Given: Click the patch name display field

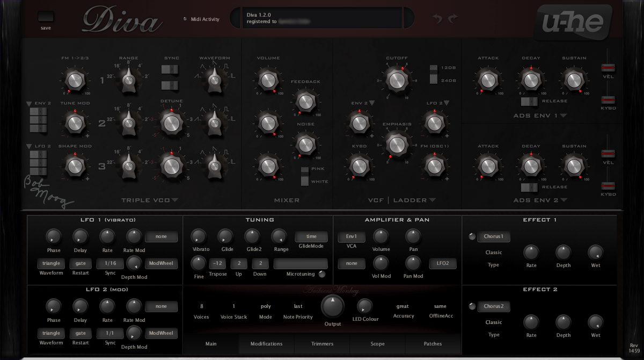Looking at the screenshot, I should pos(322,18).
